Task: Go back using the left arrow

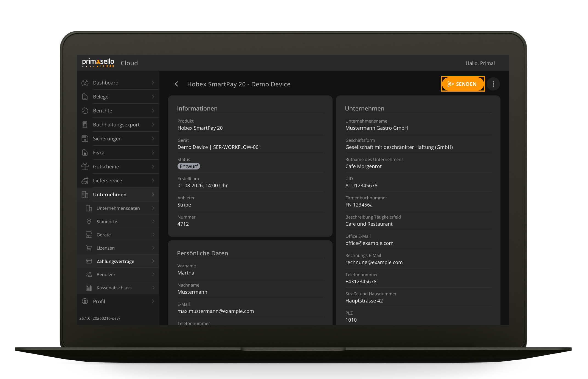Action: point(177,84)
